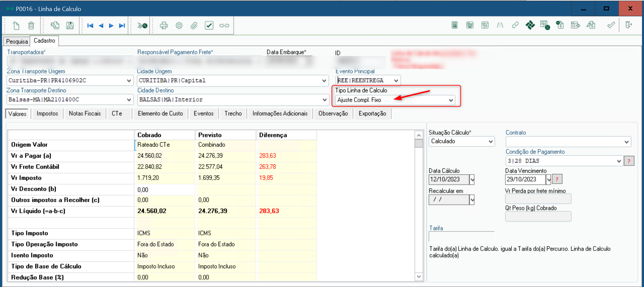
Task: Click the new record document icon
Action: tap(16, 25)
